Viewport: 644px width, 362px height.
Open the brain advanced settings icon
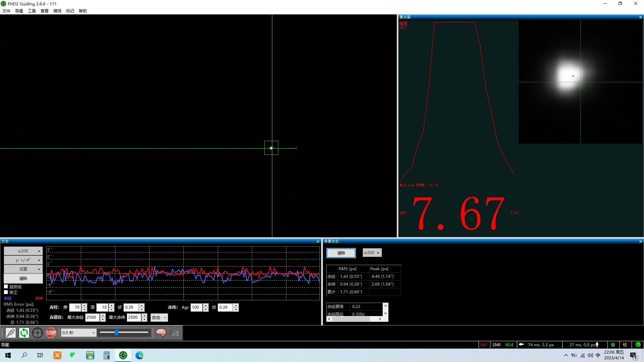(x=161, y=333)
